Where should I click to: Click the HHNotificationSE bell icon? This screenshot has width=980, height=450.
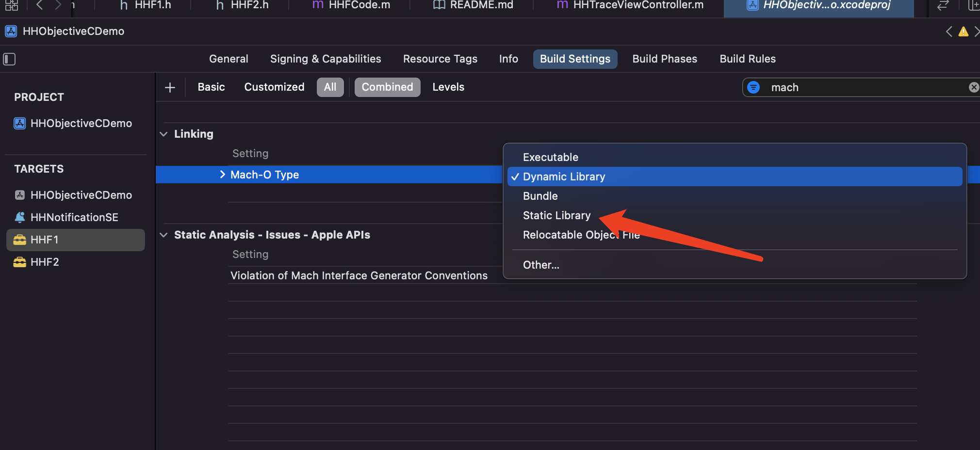(19, 218)
